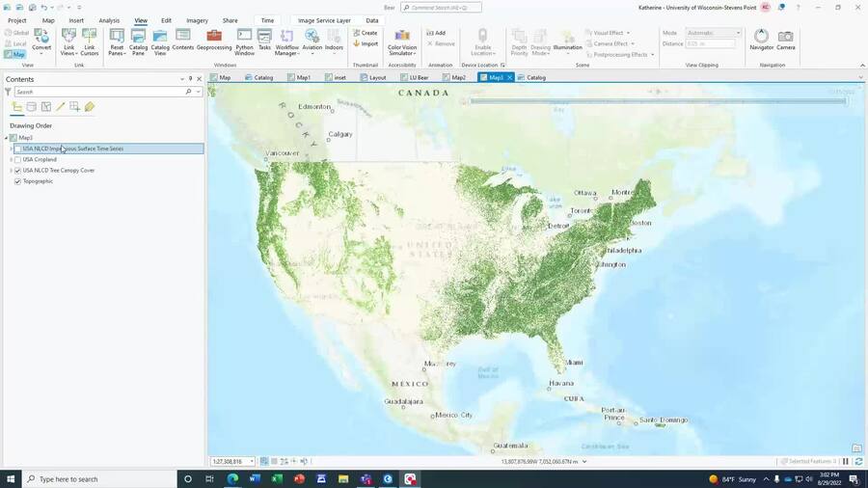The width and height of the screenshot is (868, 488).
Task: Click the Reset Panes icon
Action: (117, 39)
